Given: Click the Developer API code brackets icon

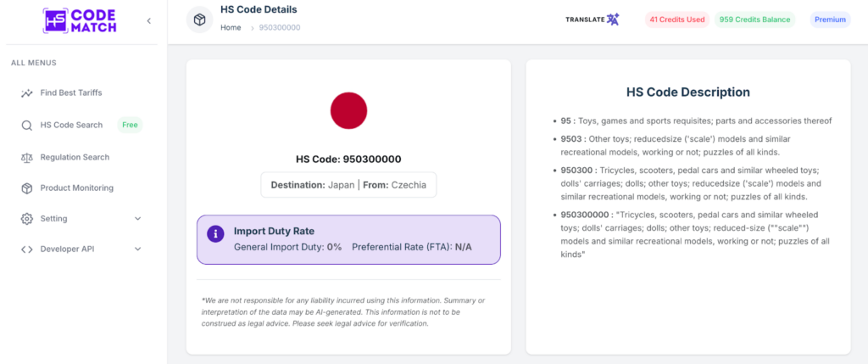Looking at the screenshot, I should pos(27,249).
